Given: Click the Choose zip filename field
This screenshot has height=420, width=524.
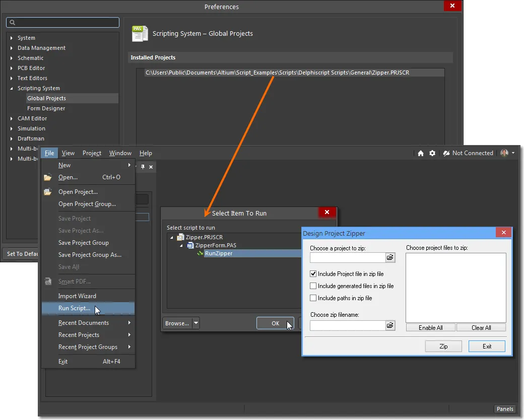Looking at the screenshot, I should 348,325.
